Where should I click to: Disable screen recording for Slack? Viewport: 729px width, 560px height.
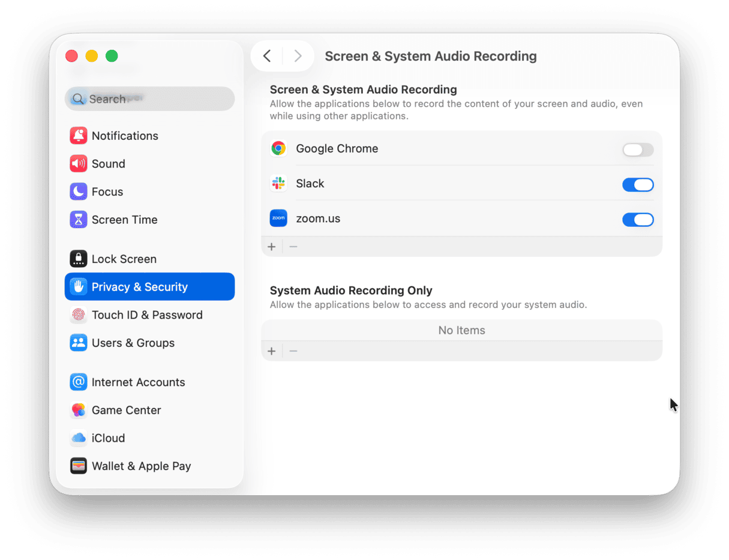(x=637, y=184)
